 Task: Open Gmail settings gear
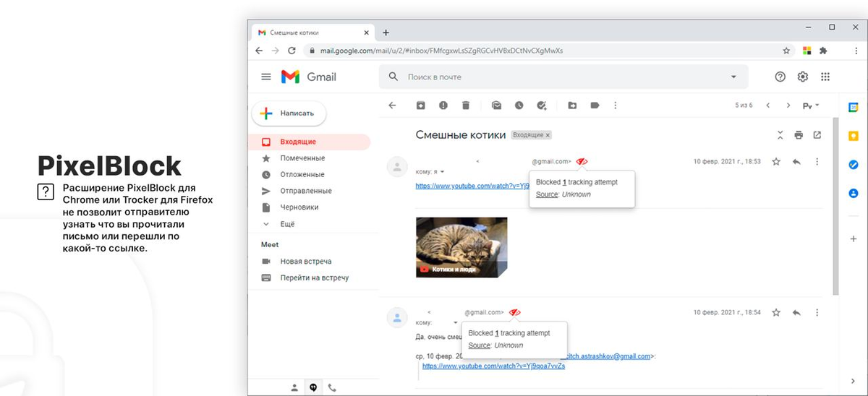(802, 77)
